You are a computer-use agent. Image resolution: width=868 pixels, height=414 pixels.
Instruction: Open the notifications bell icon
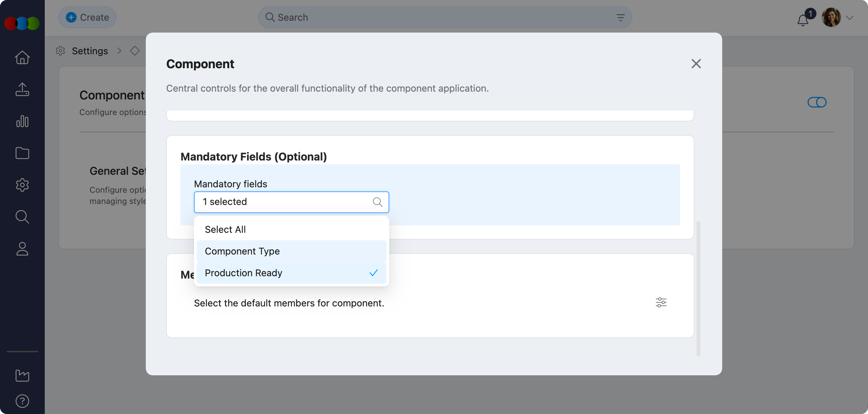[x=803, y=20]
